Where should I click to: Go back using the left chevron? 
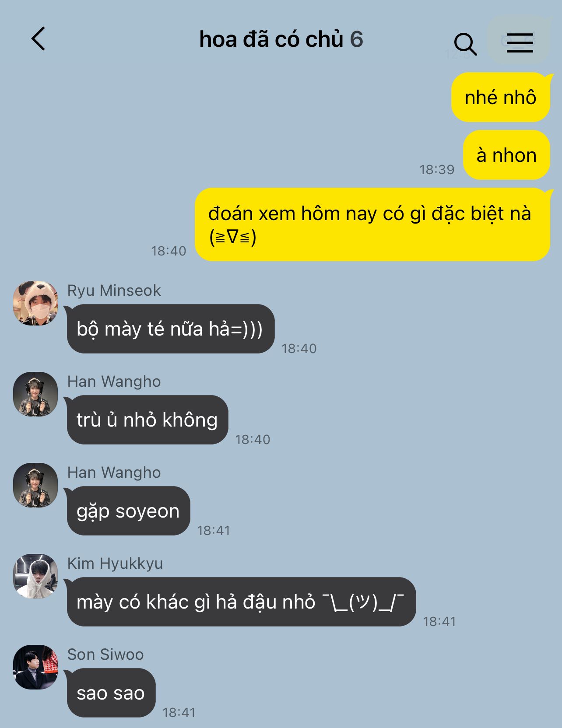pyautogui.click(x=39, y=39)
